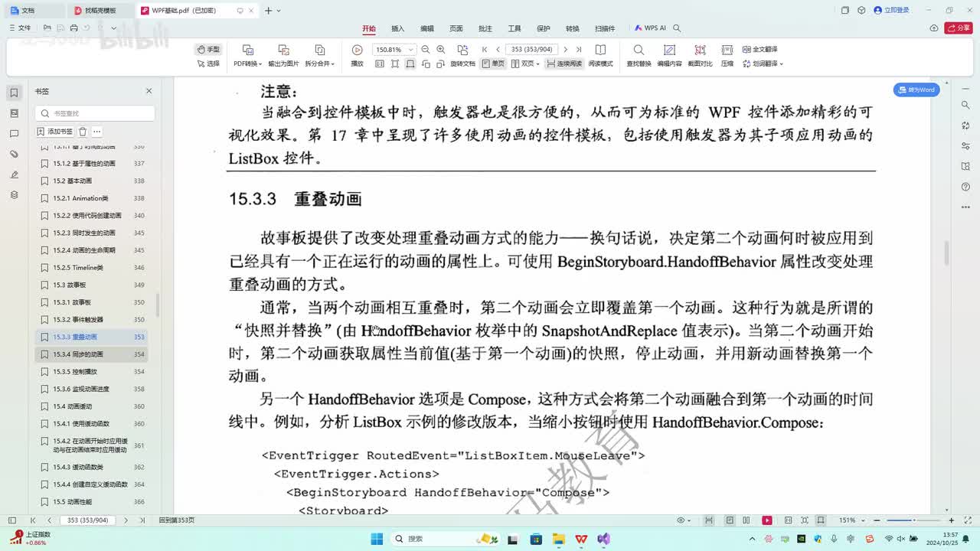Open WPS Office from the taskbar
The width and height of the screenshot is (980, 551).
click(581, 539)
